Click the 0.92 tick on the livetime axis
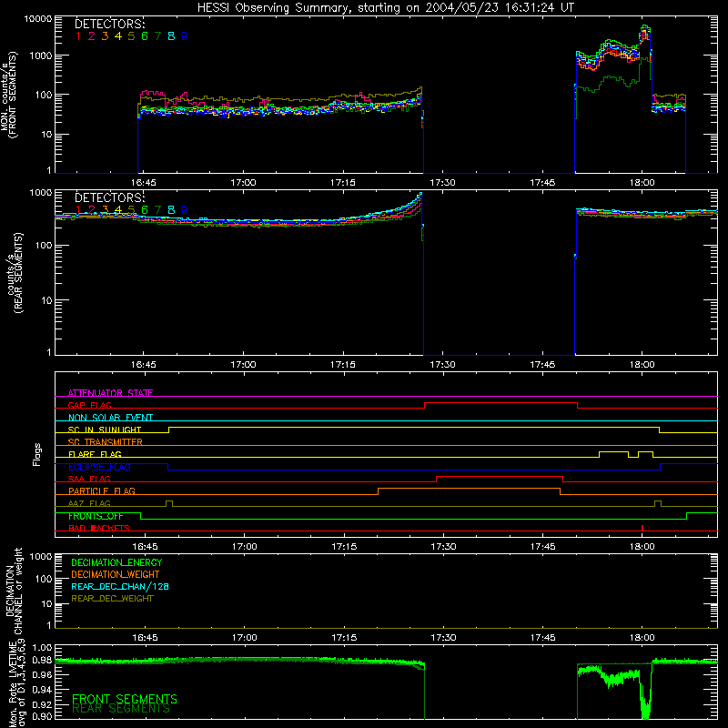 point(42,704)
